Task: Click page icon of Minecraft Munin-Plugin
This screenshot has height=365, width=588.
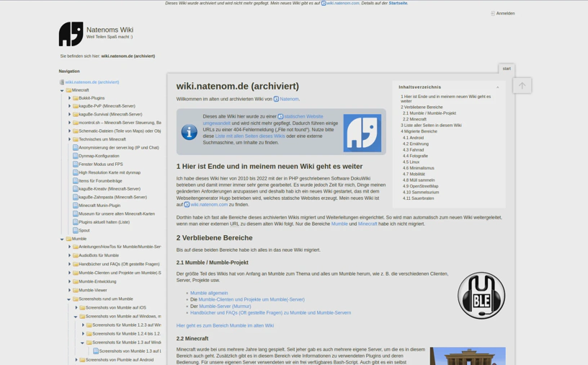Action: click(76, 206)
